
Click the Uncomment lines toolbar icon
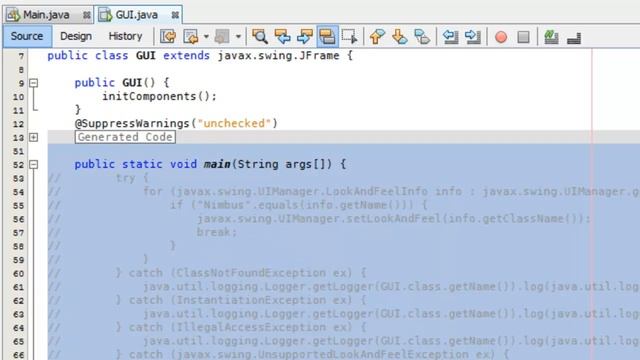[x=574, y=38]
